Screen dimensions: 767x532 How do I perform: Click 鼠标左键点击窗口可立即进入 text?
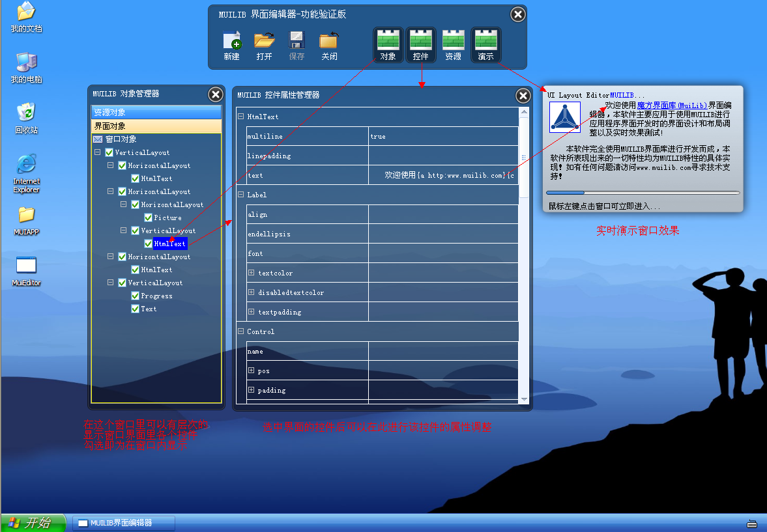[604, 206]
